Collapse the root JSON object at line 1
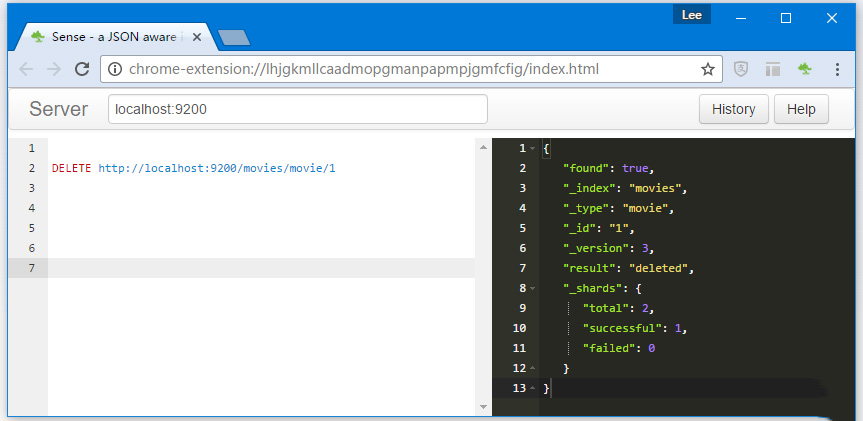This screenshot has width=863, height=421. (x=533, y=149)
